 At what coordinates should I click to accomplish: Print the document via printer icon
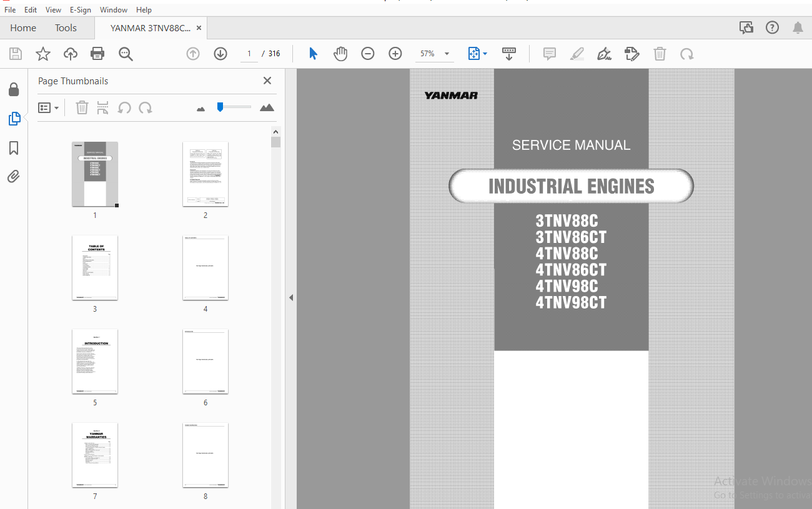point(97,54)
